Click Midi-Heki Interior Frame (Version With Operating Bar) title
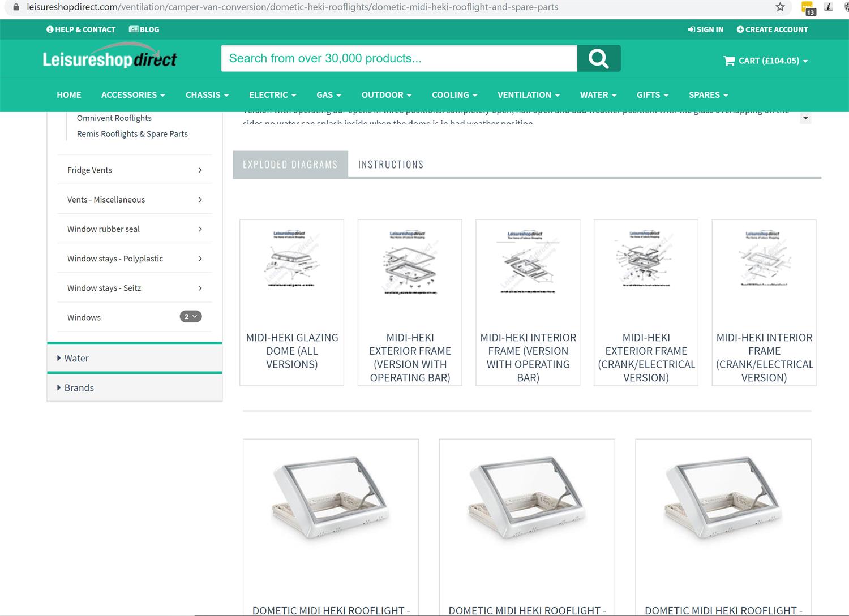 (x=528, y=357)
